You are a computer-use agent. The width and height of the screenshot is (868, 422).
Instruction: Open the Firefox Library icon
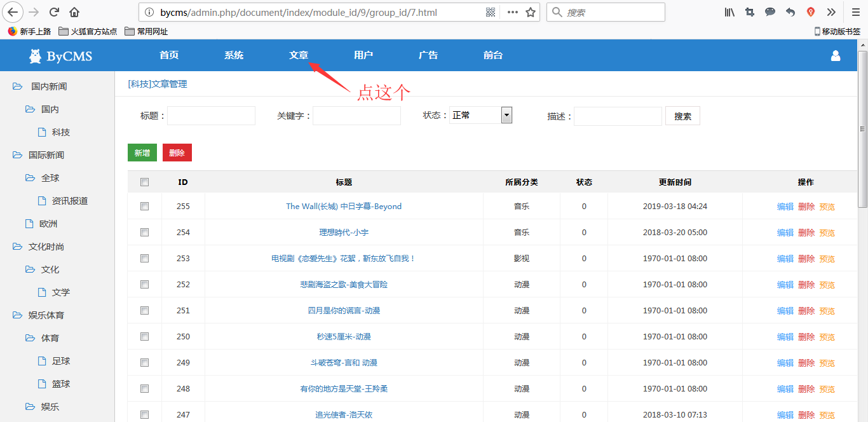click(729, 11)
